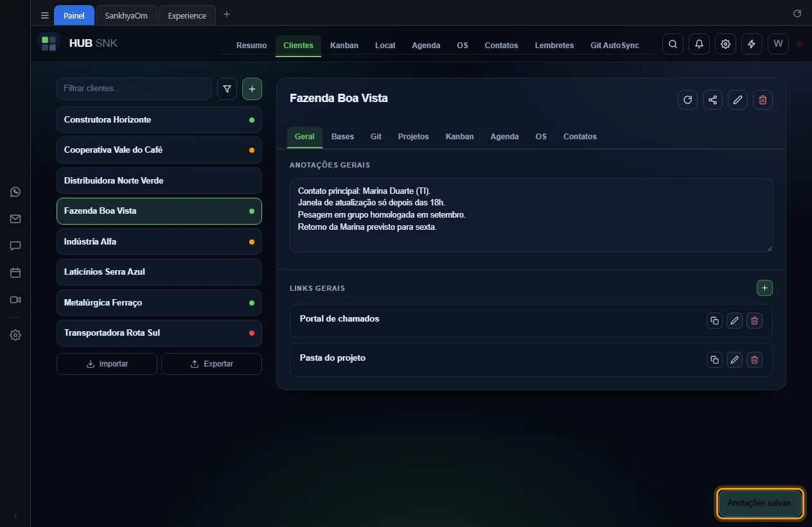Select the Cooperativa Vale do Café client
Viewport: 812px width, 527px height.
click(159, 150)
